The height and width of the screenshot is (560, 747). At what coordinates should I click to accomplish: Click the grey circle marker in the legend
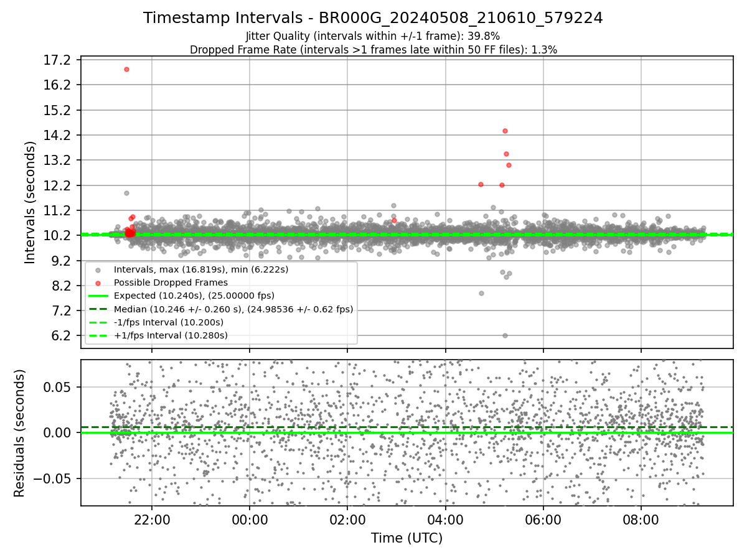coord(98,270)
